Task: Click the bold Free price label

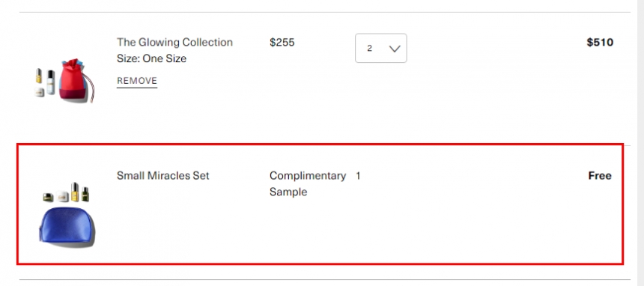Action: [600, 176]
